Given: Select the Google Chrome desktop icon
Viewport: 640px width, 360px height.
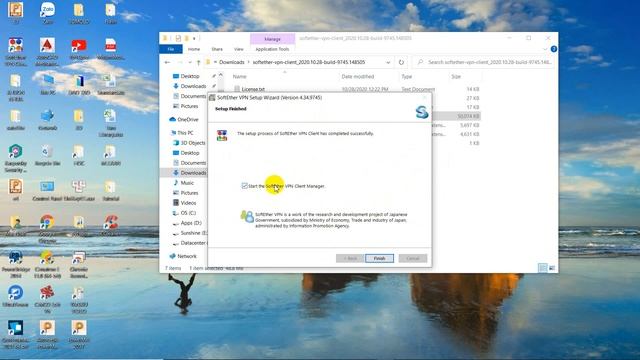Looking at the screenshot, I should click(x=47, y=228).
